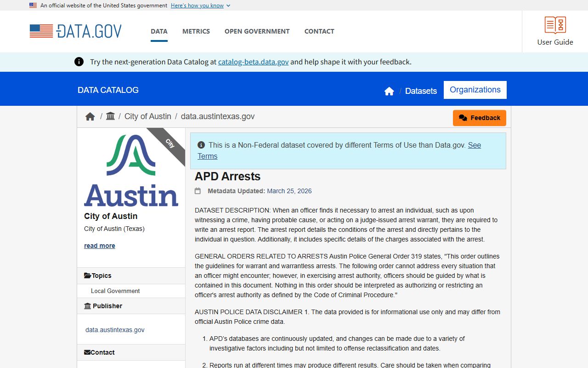
Task: Open the Datasets tab in blue bar
Action: 421,91
